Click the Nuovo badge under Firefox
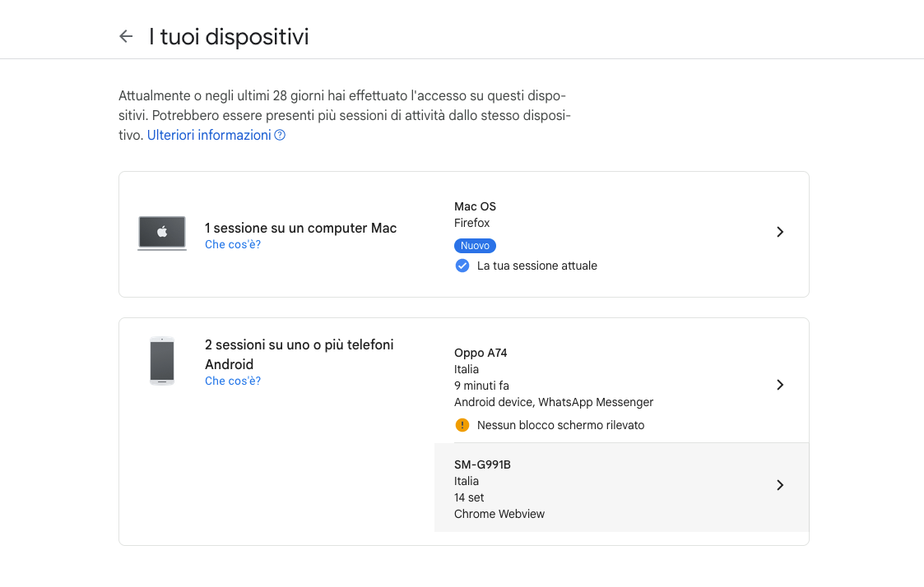The height and width of the screenshot is (587, 924). (x=475, y=246)
